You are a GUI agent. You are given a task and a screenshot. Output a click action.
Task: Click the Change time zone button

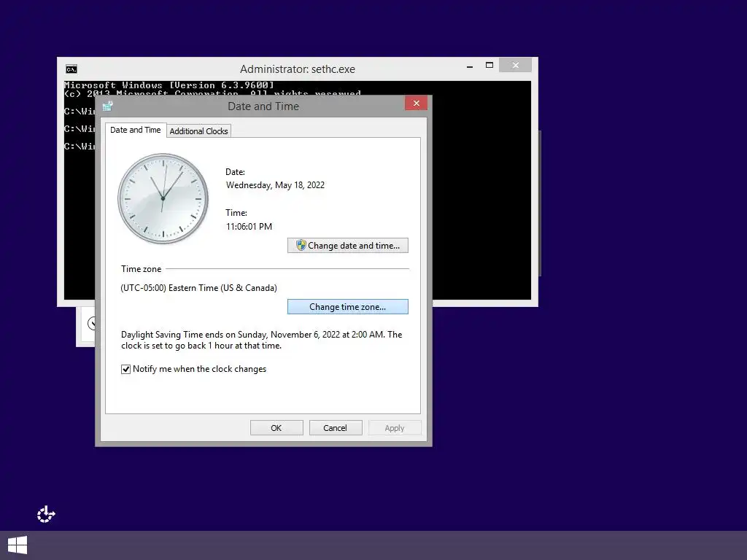(348, 307)
